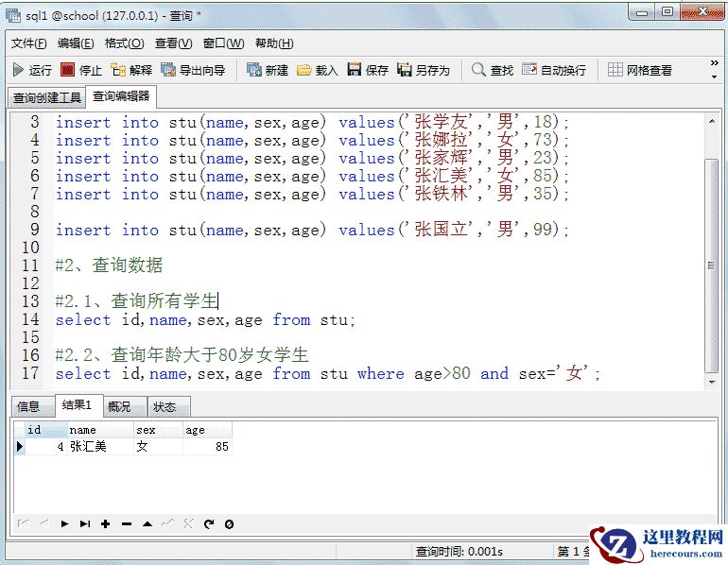Go to previous record in navigator
728x565 pixels.
[44, 523]
